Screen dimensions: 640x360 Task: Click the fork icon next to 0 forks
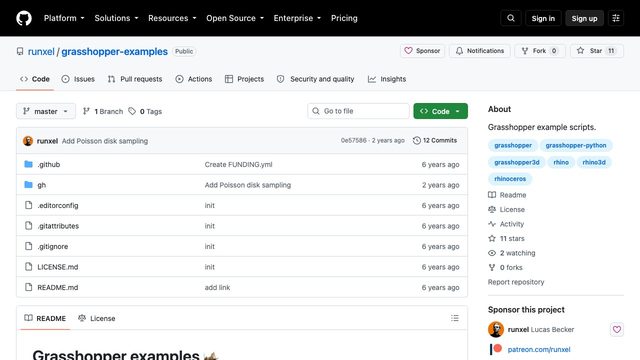(x=492, y=267)
